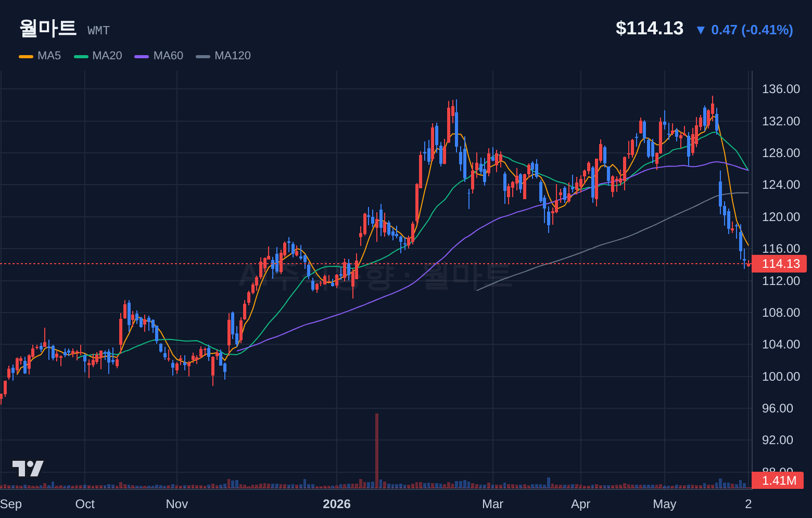The image size is (812, 518).
Task: Click the May time axis label
Action: click(665, 504)
